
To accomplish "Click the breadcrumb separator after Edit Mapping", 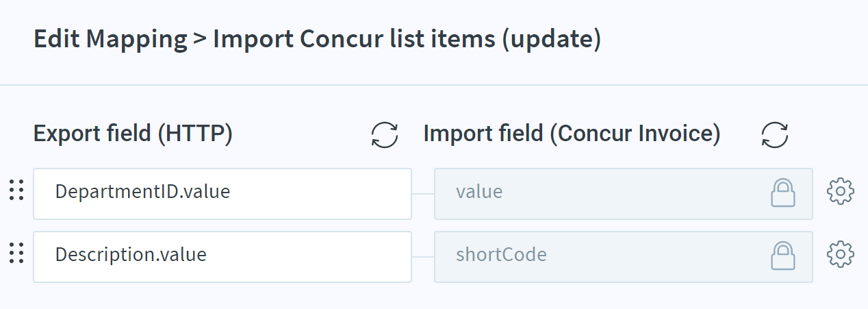I will click(x=200, y=40).
